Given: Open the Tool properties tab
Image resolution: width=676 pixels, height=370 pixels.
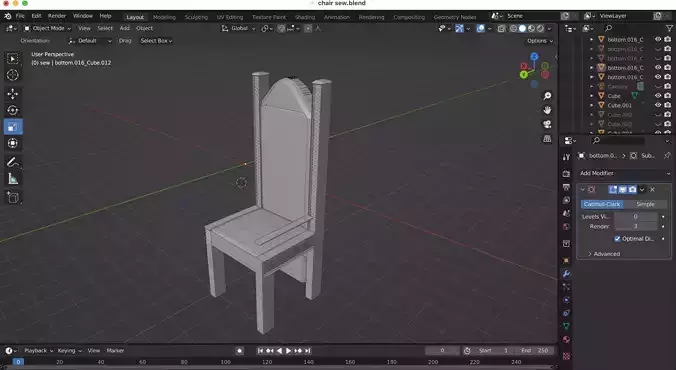Looking at the screenshot, I should (566, 157).
